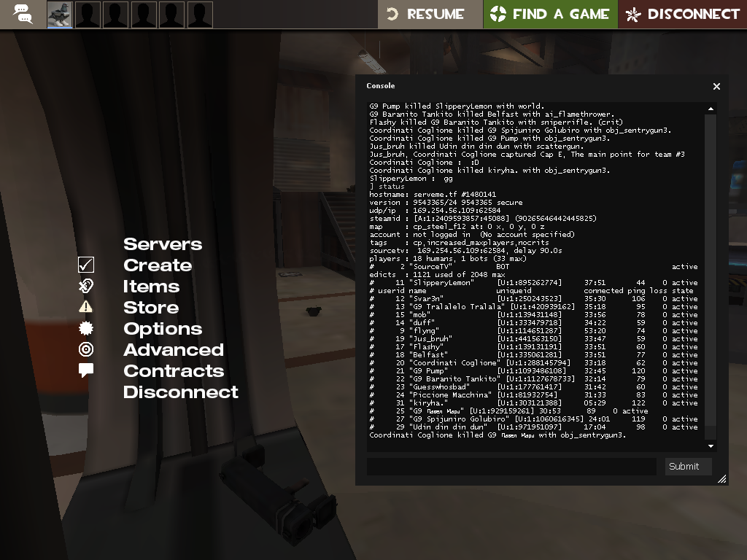This screenshot has height=560, width=747.
Task: Click the last empty party slot silhouette
Action: [x=200, y=15]
